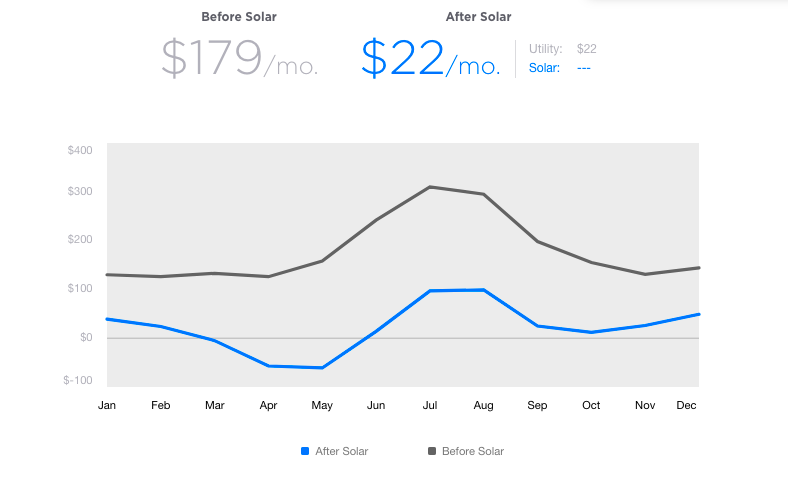Image resolution: width=788 pixels, height=492 pixels.
Task: Select the Utility: label
Action: pyautogui.click(x=546, y=48)
